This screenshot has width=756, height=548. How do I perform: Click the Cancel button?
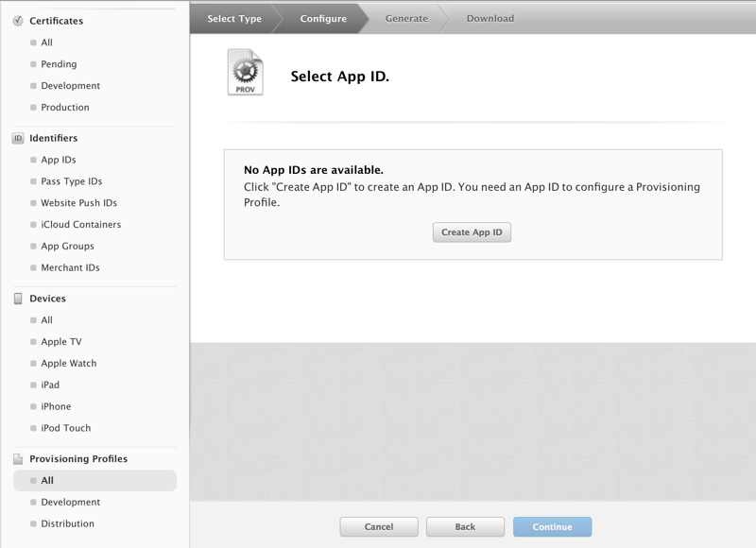tap(379, 527)
